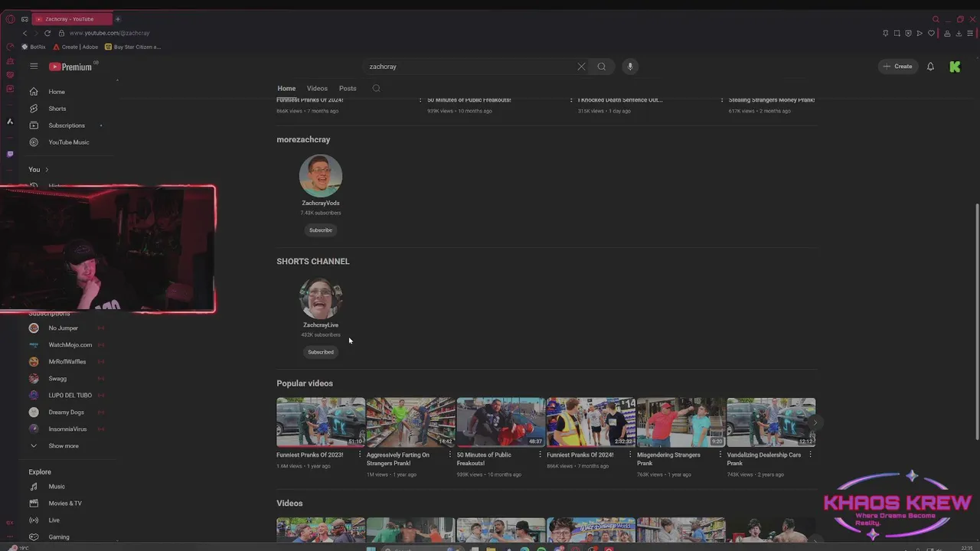Search within the channel using the tab-bar magnifier
Viewport: 980px width, 551px height.
(376, 88)
